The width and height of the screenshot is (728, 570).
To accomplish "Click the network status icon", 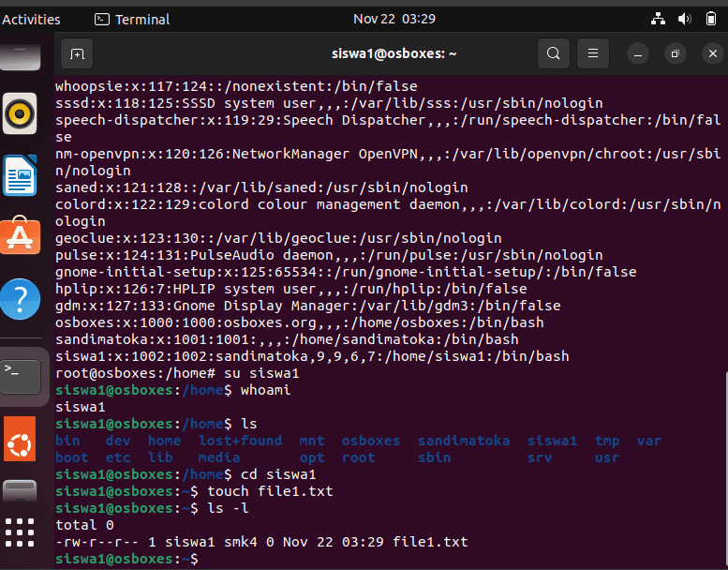I will tap(658, 19).
